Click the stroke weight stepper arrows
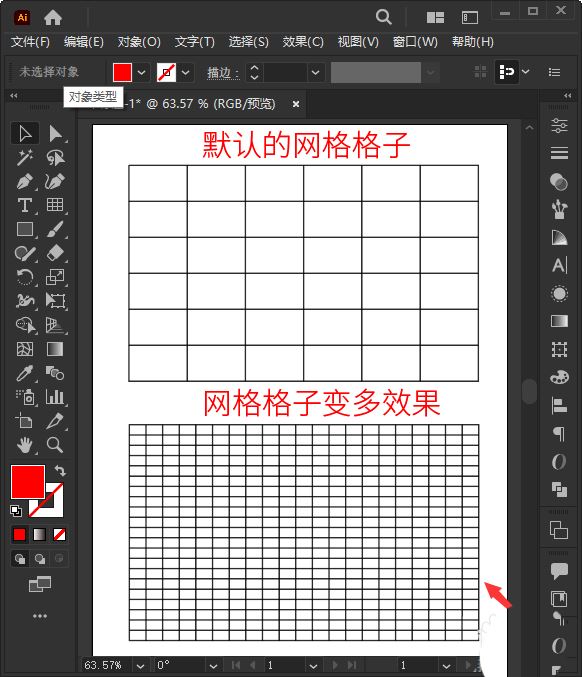 (x=254, y=72)
